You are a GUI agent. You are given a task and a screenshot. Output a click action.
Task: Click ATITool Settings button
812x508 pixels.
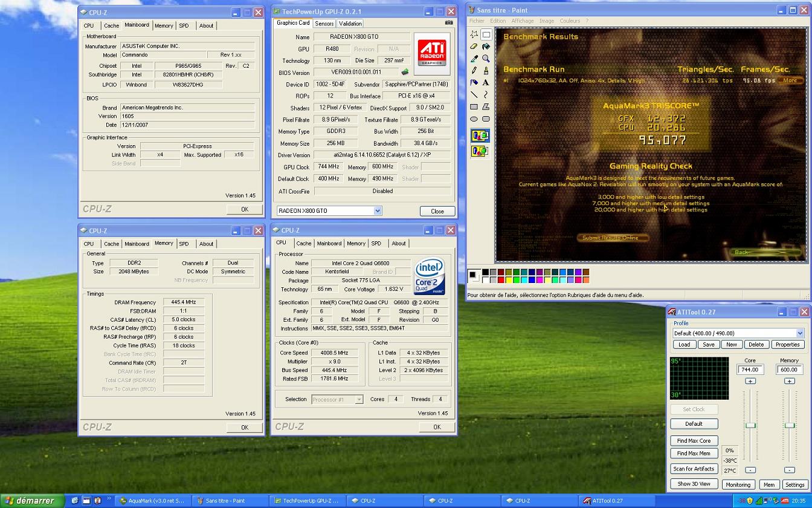coord(794,484)
